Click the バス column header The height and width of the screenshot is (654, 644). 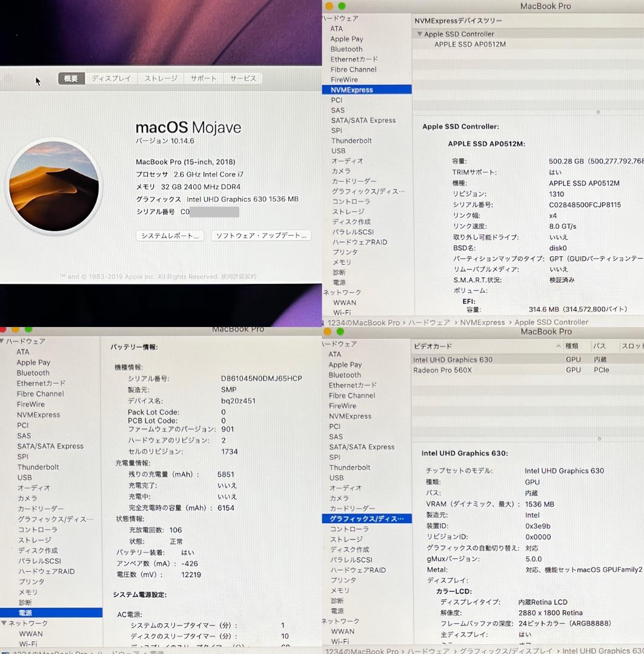(599, 346)
